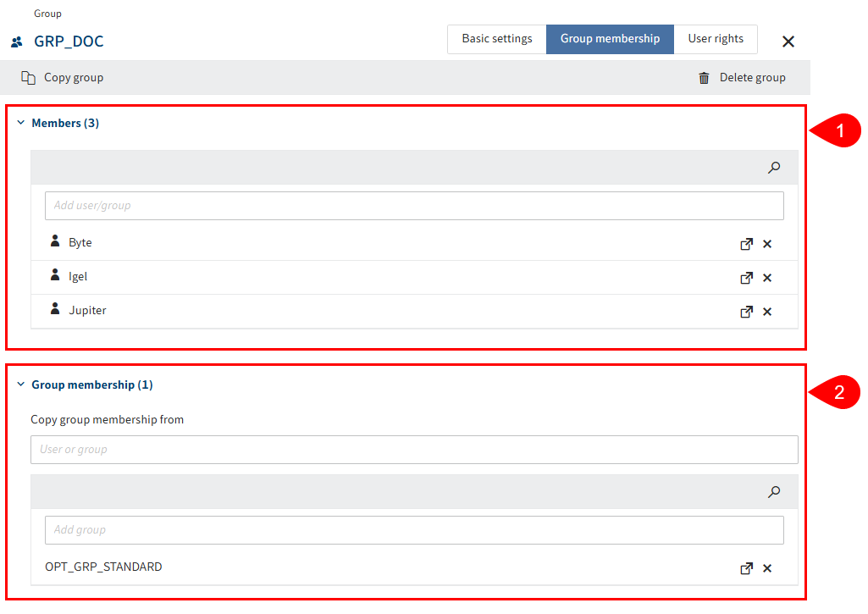
Task: Click the Add user/group input field
Action: coord(414,205)
